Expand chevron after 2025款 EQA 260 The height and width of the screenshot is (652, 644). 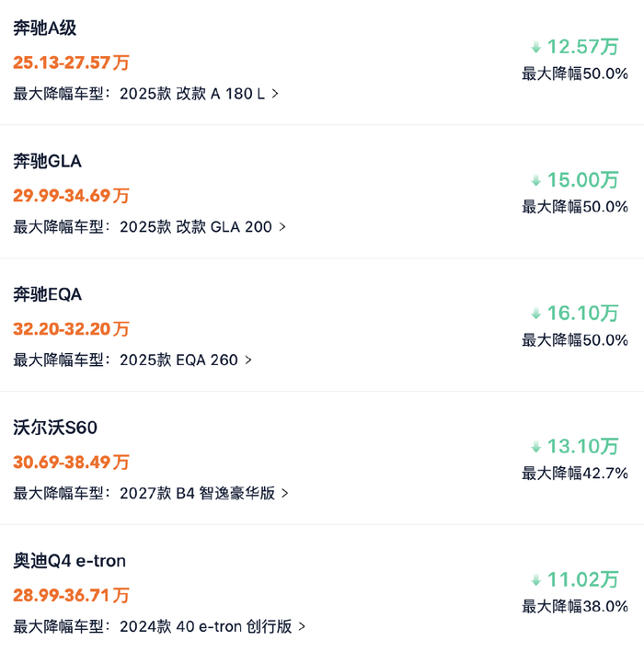(x=248, y=360)
